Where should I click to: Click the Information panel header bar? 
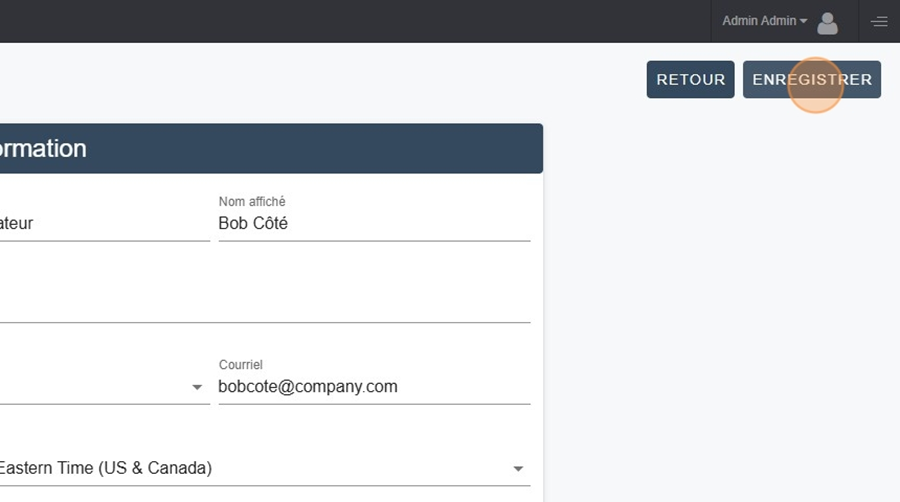(271, 149)
